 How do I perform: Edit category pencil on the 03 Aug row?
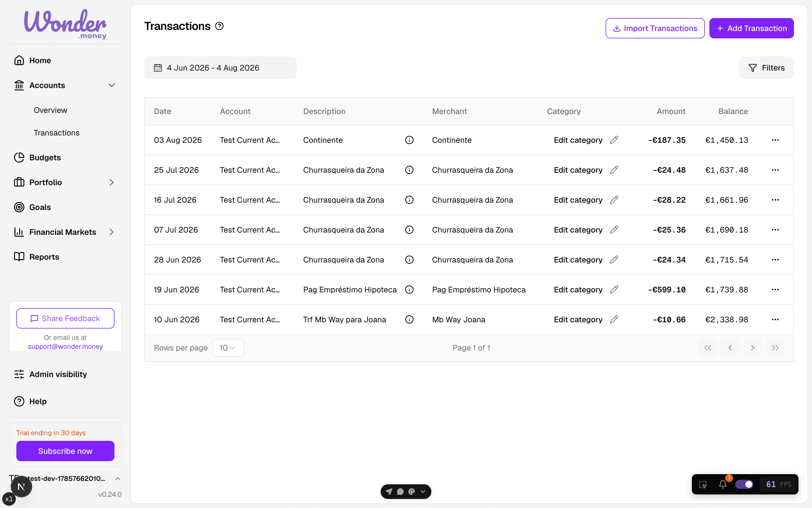tap(614, 140)
